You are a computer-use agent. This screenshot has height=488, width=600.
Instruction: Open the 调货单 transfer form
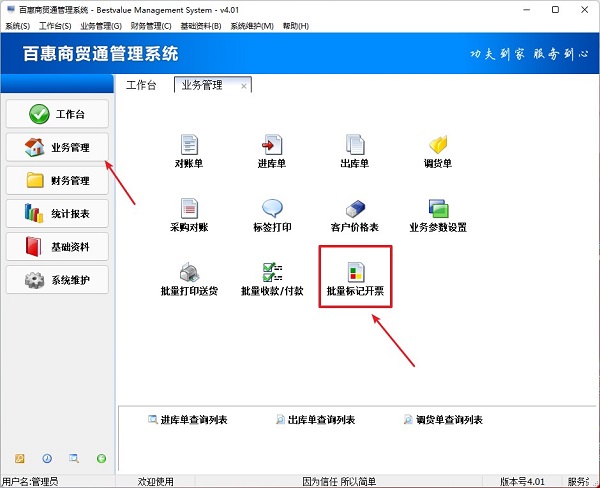(438, 145)
